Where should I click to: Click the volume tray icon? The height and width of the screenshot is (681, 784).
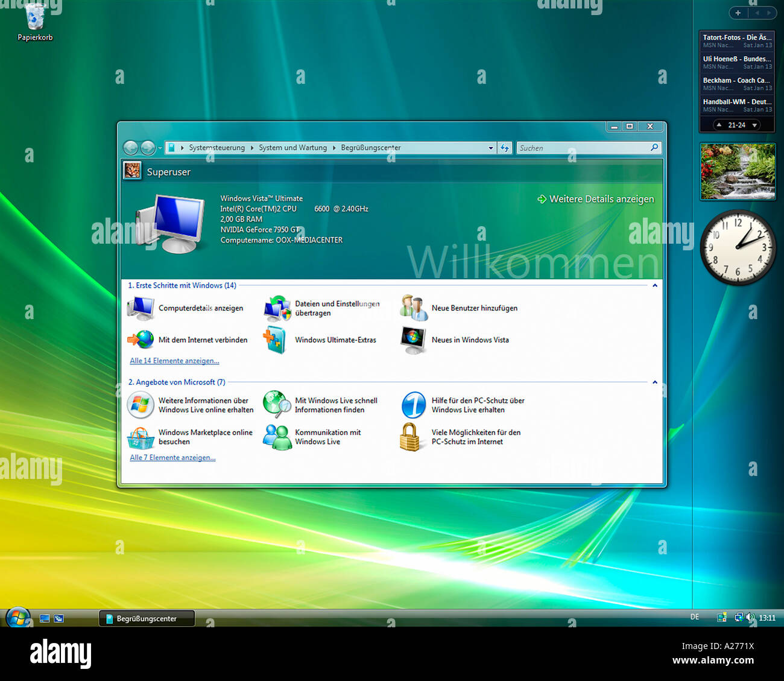750,617
